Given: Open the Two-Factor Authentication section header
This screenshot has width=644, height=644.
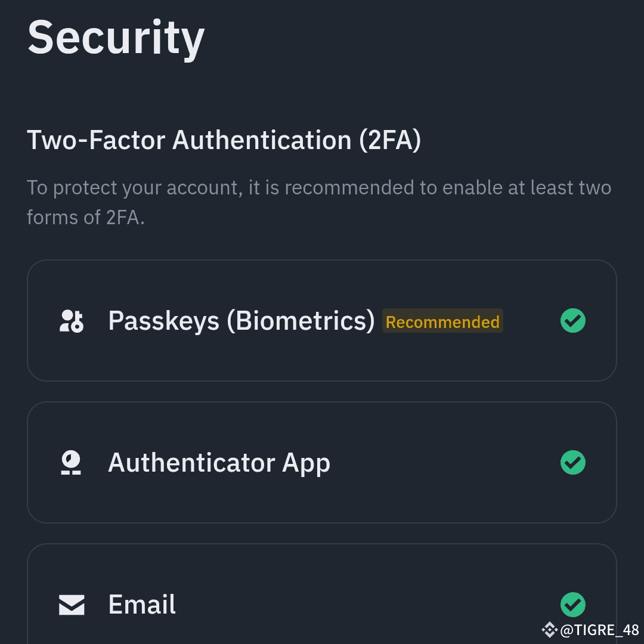Looking at the screenshot, I should point(225,140).
